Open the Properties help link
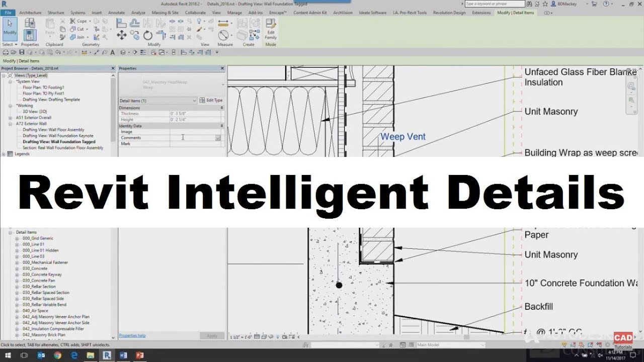This screenshot has width=644, height=362. point(132,335)
